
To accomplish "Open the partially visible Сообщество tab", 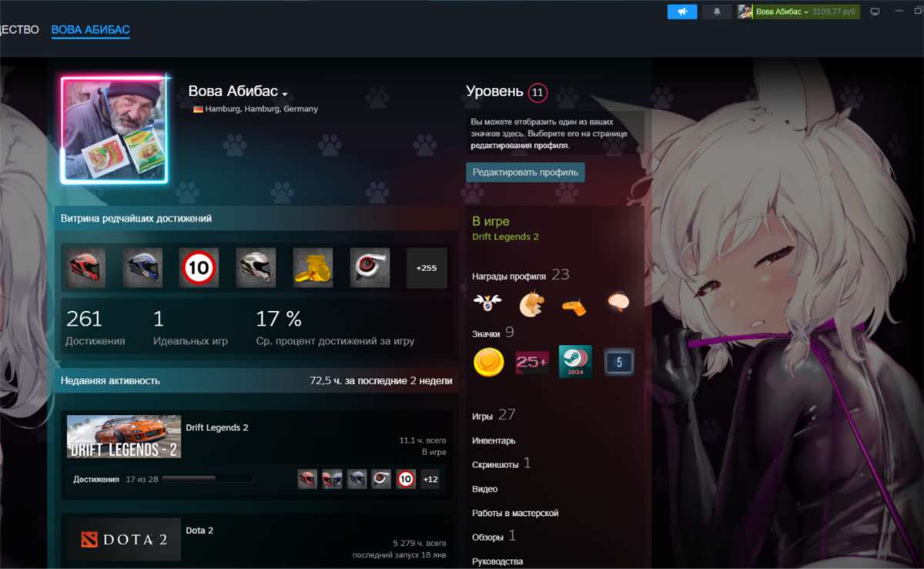I will (19, 30).
